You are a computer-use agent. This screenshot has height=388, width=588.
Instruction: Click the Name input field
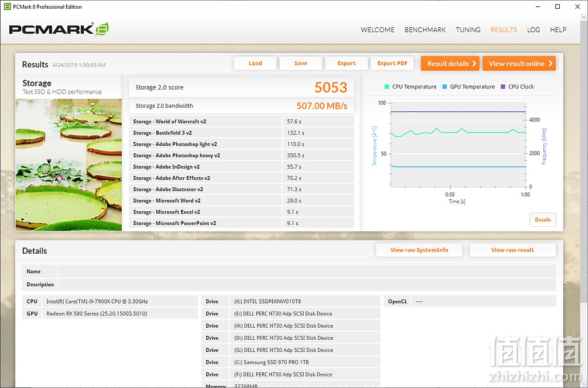coord(307,271)
